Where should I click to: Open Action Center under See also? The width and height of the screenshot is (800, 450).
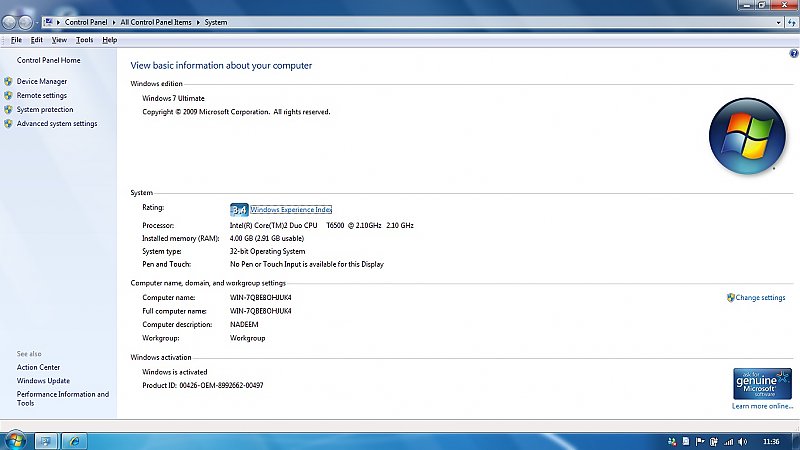click(x=38, y=367)
